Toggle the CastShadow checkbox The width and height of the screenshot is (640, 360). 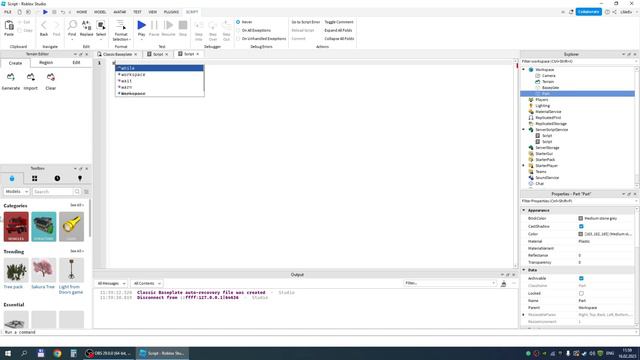click(581, 226)
